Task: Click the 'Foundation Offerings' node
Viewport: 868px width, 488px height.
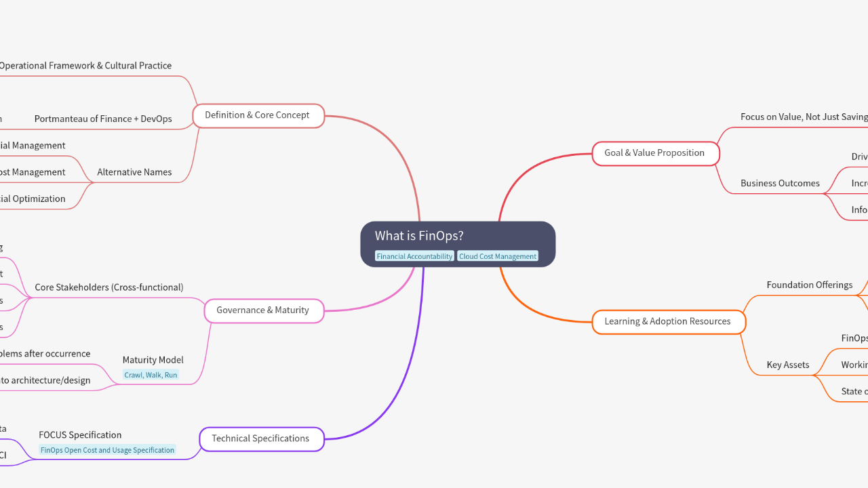Action: click(x=810, y=284)
